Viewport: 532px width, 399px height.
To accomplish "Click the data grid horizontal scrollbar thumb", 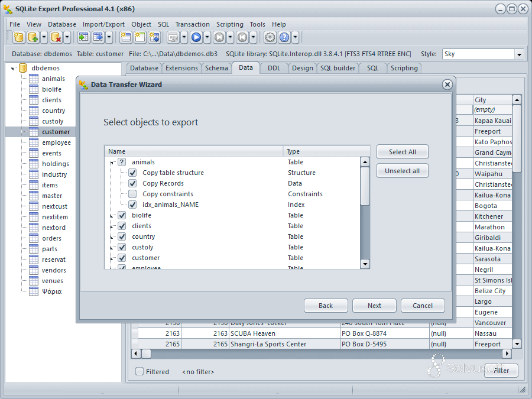I will 146,353.
